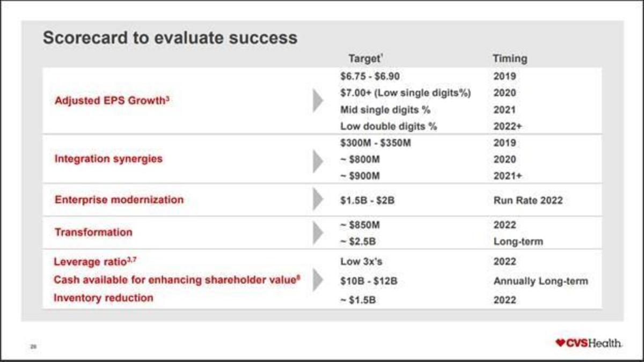Click the CVS Health heart logo
This screenshot has width=644, height=362.
click(x=561, y=343)
